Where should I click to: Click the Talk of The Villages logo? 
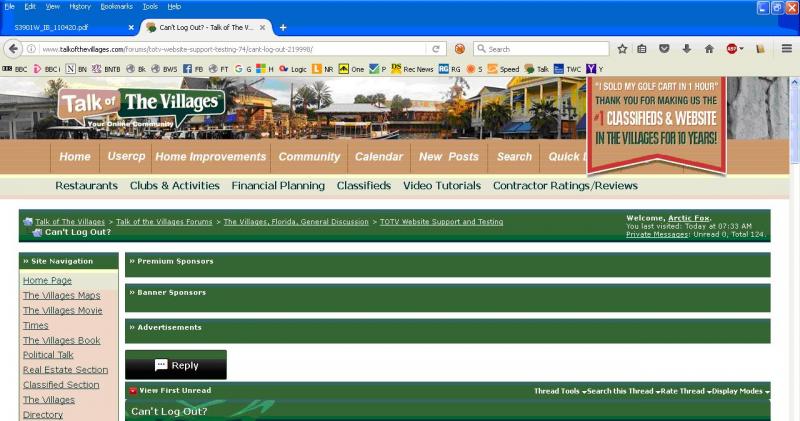tap(141, 108)
